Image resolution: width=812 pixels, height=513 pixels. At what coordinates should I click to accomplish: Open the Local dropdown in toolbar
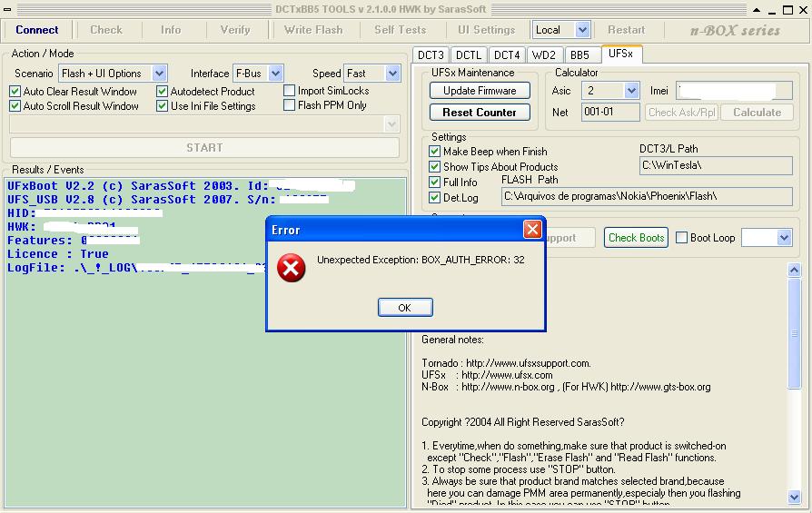(582, 30)
